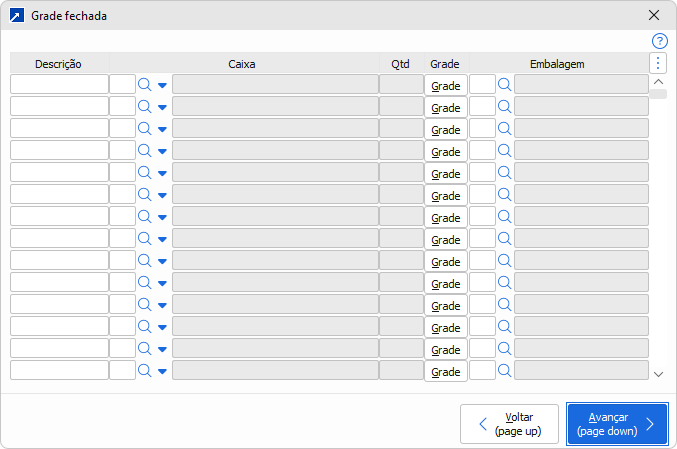Image resolution: width=677 pixels, height=449 pixels.
Task: Click Voltar (page up) button
Action: [x=509, y=424]
